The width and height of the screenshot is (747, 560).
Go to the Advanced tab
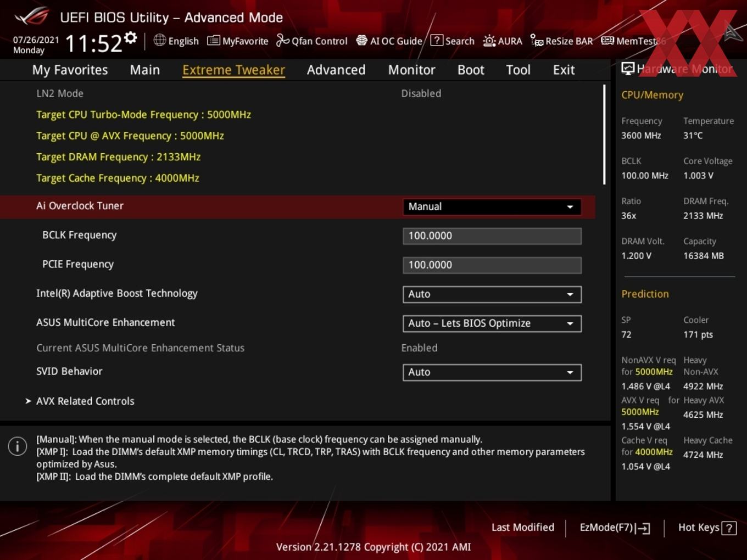pyautogui.click(x=336, y=70)
